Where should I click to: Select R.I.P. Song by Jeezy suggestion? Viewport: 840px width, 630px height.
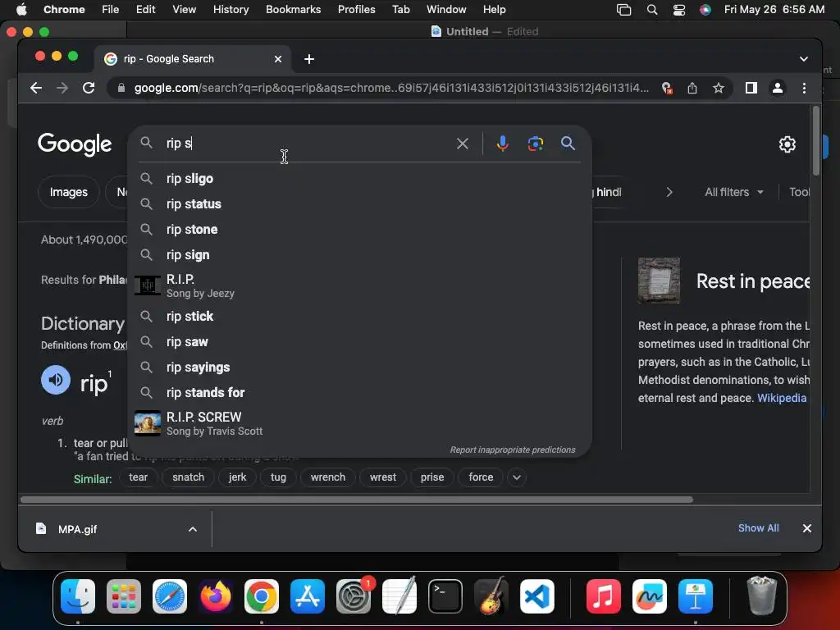(x=359, y=285)
